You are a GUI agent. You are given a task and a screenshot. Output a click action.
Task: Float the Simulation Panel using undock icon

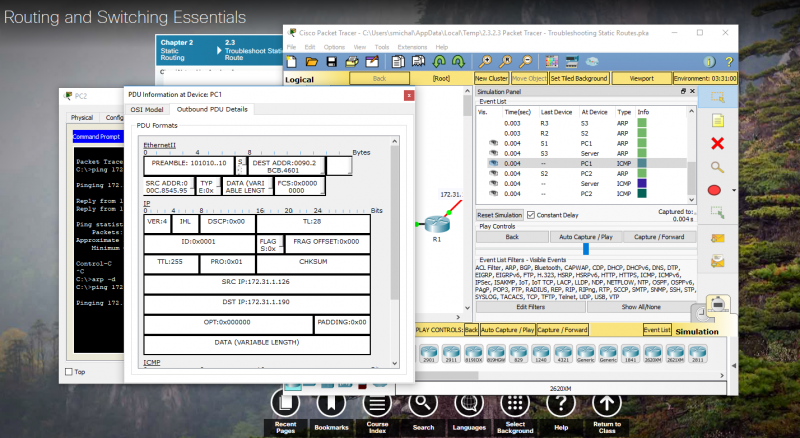click(x=683, y=91)
